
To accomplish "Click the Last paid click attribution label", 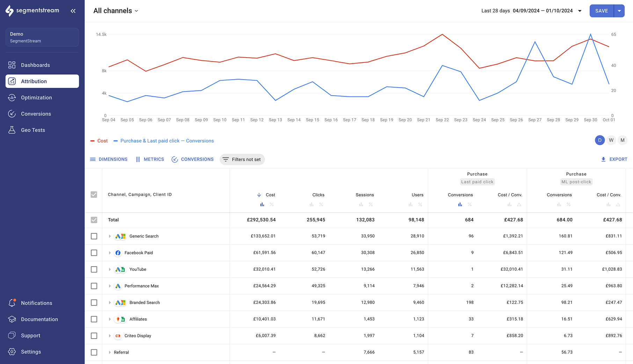I will pos(477,182).
